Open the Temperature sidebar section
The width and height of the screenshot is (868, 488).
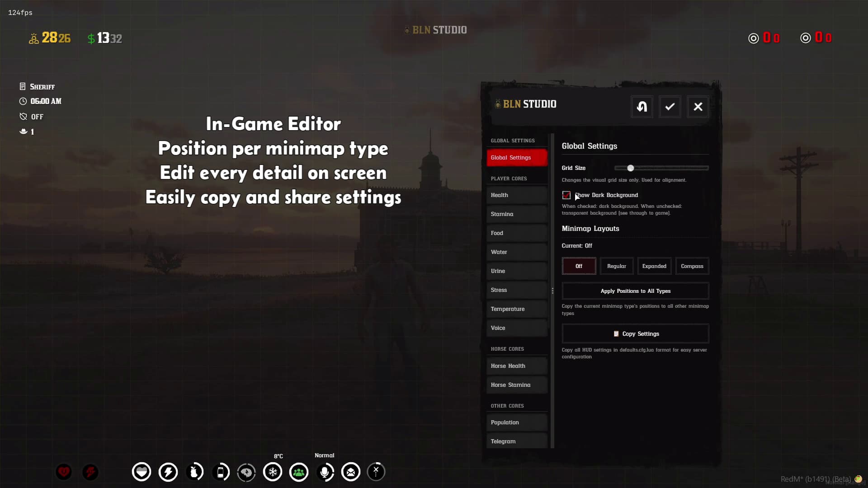pyautogui.click(x=516, y=309)
